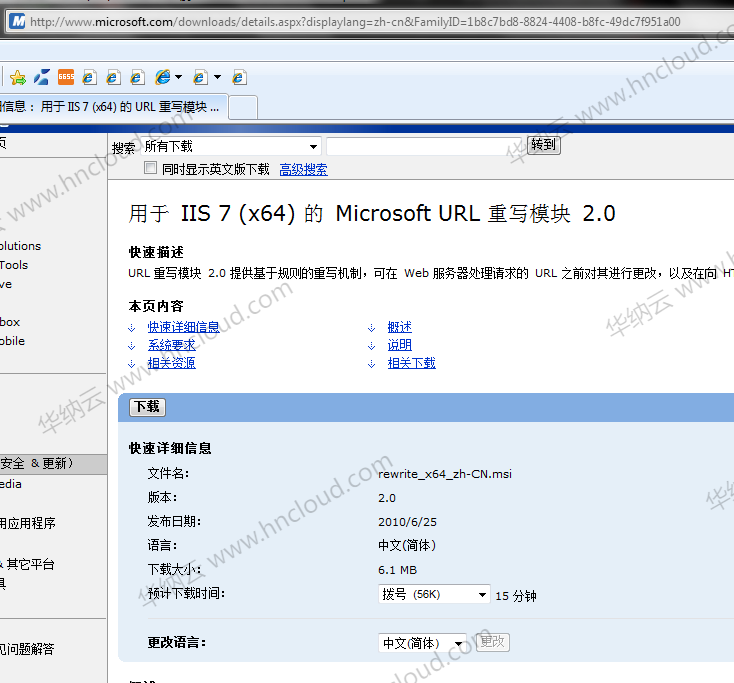The height and width of the screenshot is (683, 734).
Task: Click the 本页内容 heading
Action: click(156, 306)
